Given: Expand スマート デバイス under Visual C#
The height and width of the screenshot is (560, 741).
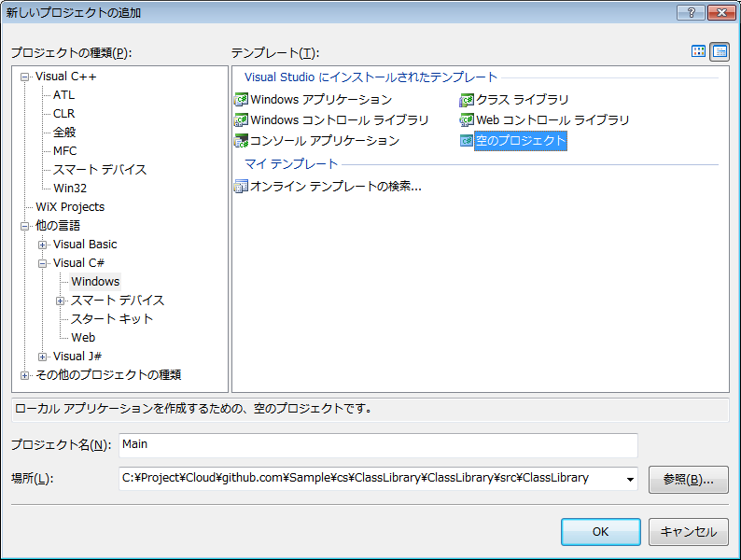Looking at the screenshot, I should (x=60, y=301).
